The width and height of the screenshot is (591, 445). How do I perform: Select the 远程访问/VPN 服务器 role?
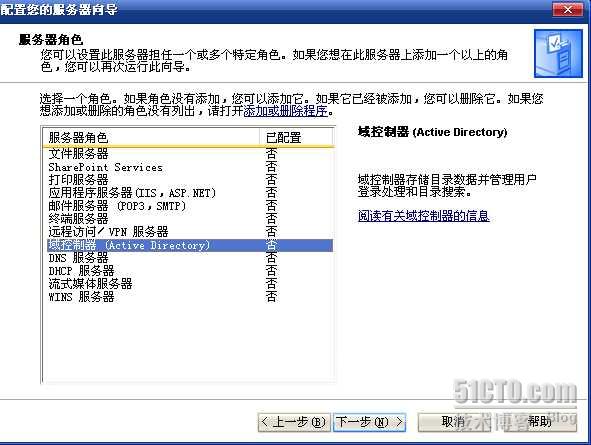190,232
